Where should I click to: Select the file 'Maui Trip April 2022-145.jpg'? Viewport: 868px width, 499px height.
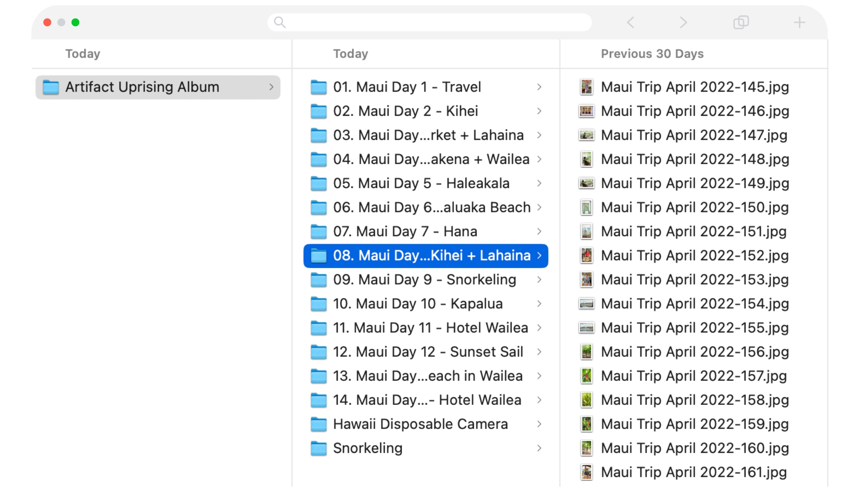point(695,87)
